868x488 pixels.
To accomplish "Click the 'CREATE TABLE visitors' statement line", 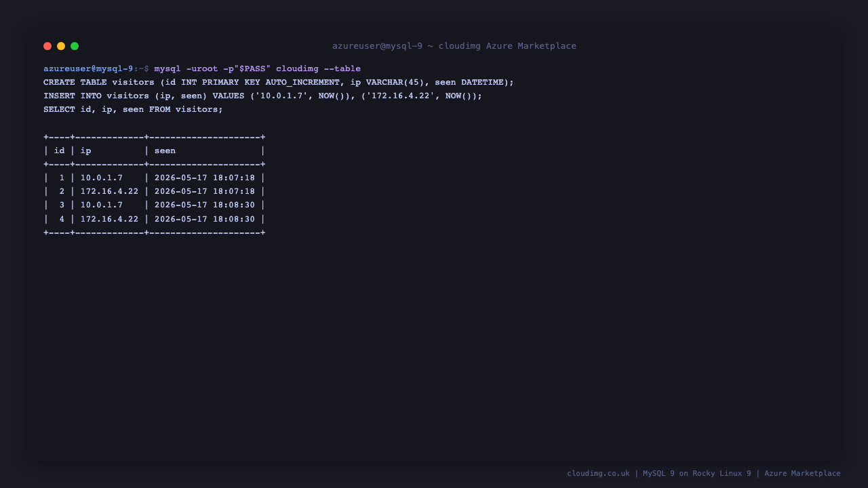I will coord(279,83).
